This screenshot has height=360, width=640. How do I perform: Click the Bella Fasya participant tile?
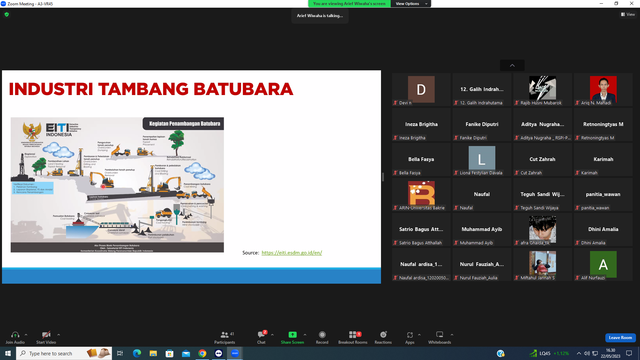(x=421, y=160)
